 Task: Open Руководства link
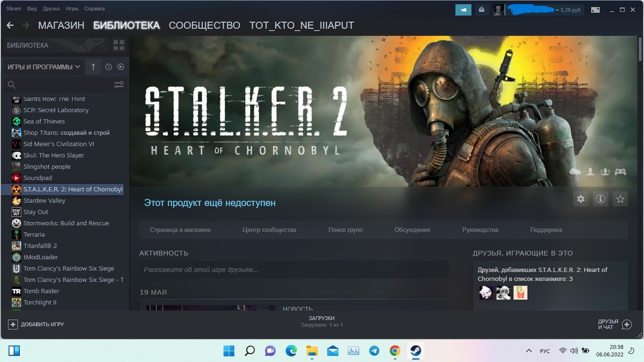pos(480,230)
